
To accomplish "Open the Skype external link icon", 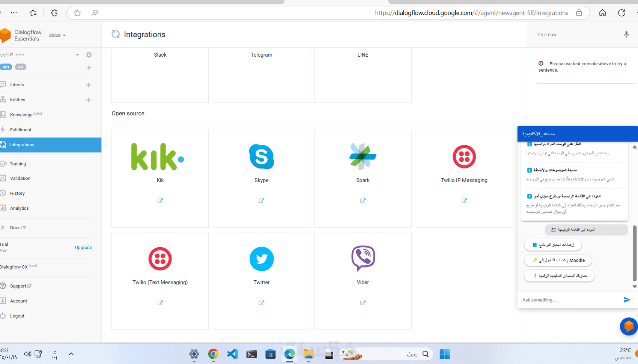I will 262,201.
